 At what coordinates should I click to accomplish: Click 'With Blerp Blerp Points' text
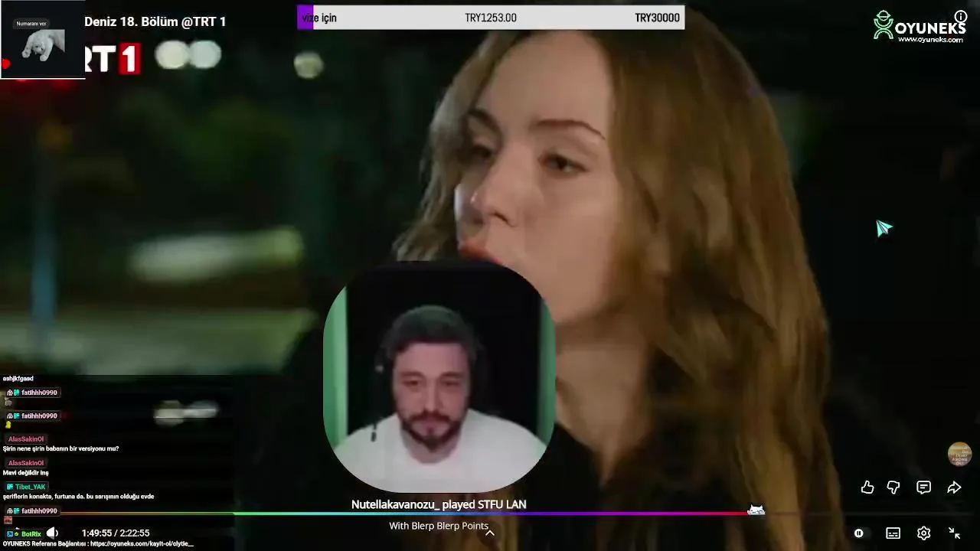439,526
